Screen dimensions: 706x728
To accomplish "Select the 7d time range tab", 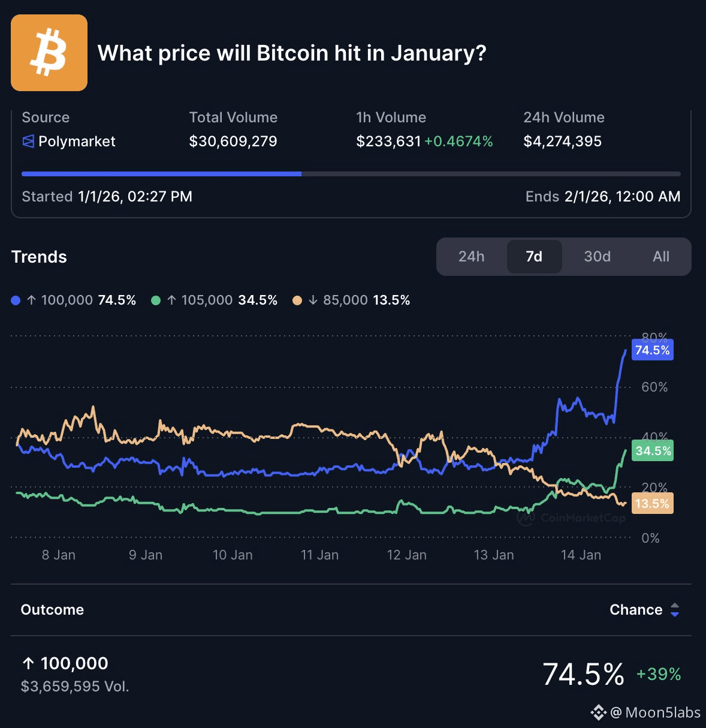I will (x=534, y=257).
